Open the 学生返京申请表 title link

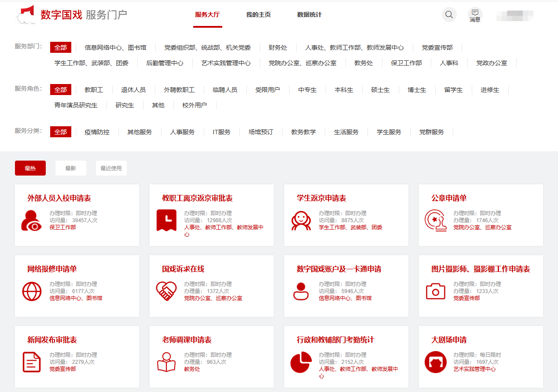pyautogui.click(x=321, y=198)
